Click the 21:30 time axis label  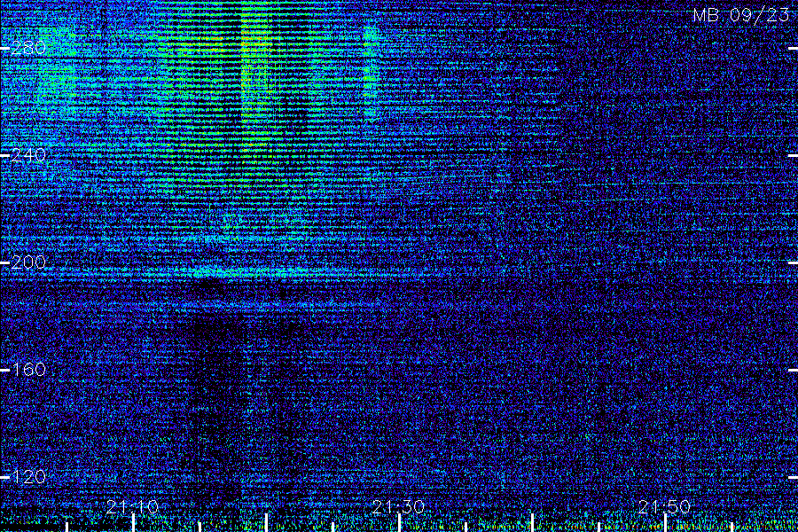tap(398, 506)
